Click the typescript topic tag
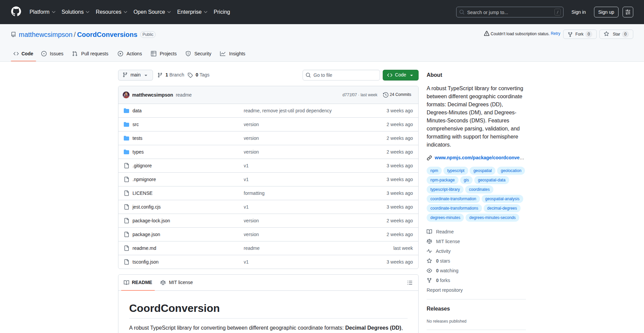This screenshot has height=333, width=644. click(x=455, y=171)
